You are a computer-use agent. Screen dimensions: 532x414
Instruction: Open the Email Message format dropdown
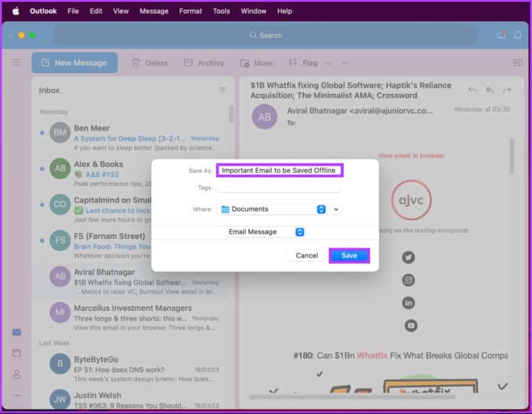click(x=265, y=232)
